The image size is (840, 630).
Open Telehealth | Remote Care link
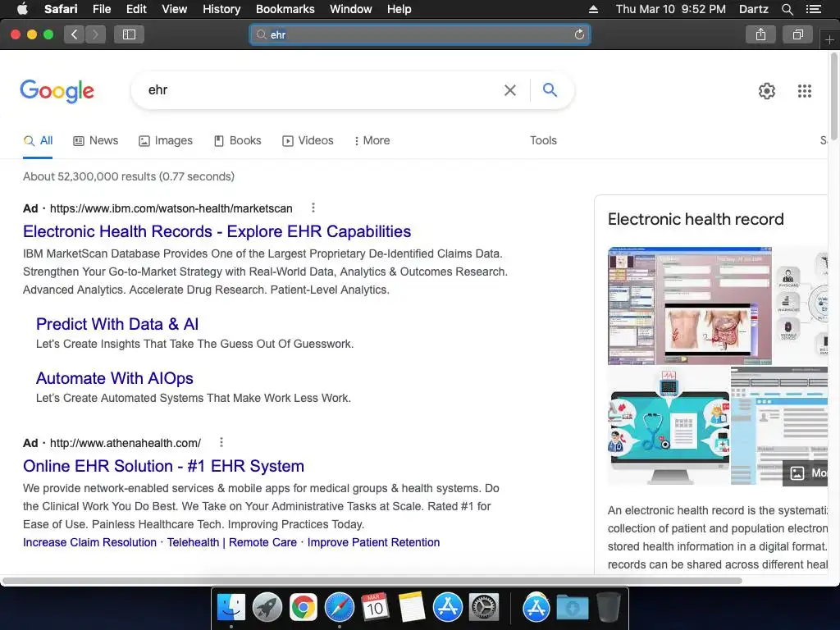(x=232, y=542)
